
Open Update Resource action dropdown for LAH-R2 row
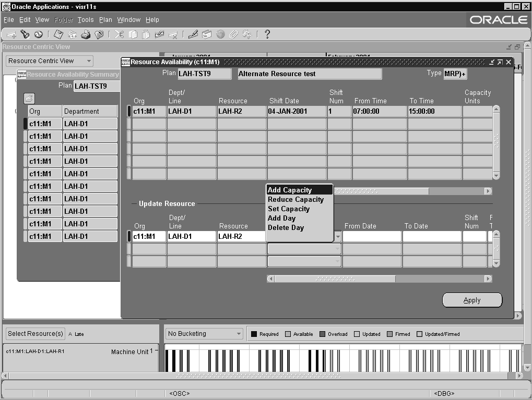point(338,236)
